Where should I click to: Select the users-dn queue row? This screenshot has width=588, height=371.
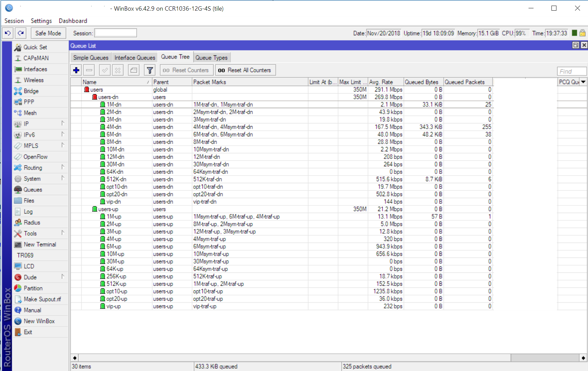[281, 97]
